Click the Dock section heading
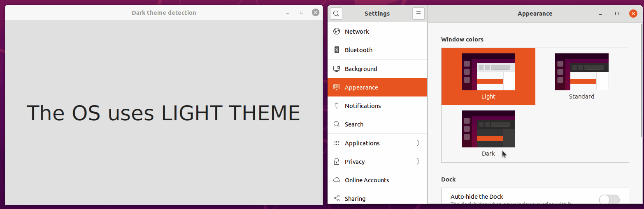644x209 pixels. [449, 179]
